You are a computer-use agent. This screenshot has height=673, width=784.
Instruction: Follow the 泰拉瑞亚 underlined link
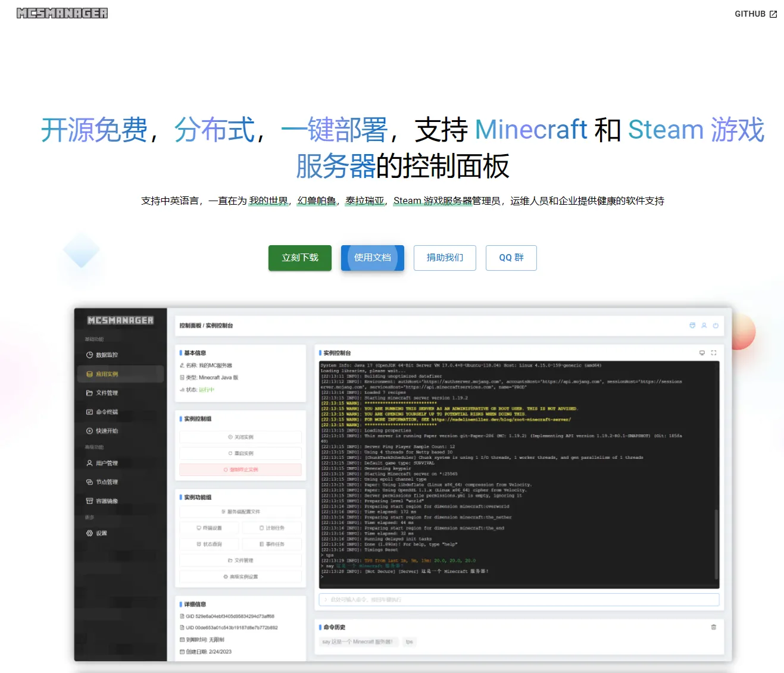point(365,201)
